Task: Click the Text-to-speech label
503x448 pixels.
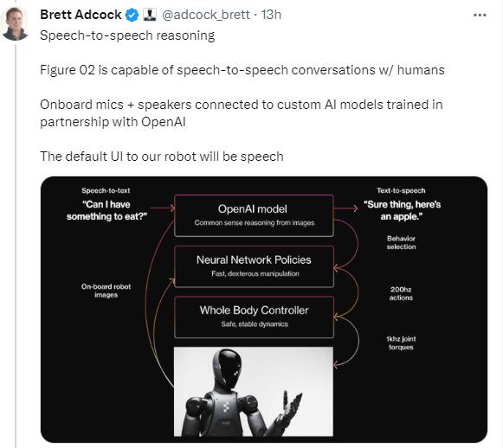Action: pyautogui.click(x=401, y=190)
